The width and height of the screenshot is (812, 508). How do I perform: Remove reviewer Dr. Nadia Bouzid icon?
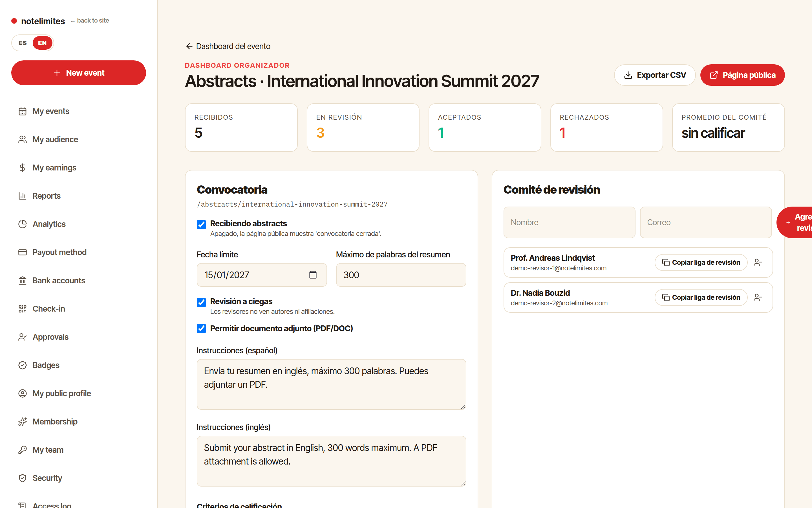[x=758, y=297]
